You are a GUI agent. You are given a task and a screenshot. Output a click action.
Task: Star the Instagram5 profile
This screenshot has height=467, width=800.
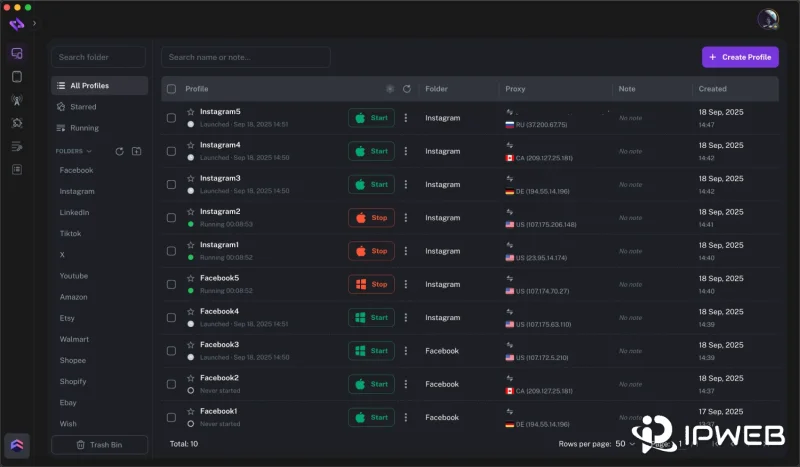point(190,112)
